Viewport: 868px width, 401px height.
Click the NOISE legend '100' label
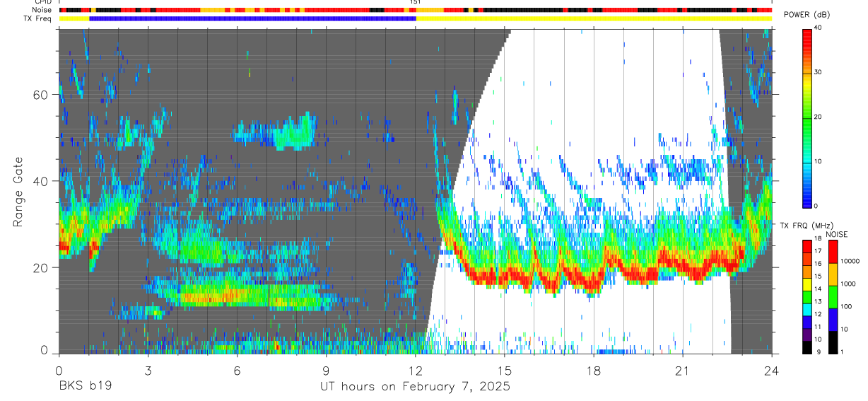coord(847,306)
